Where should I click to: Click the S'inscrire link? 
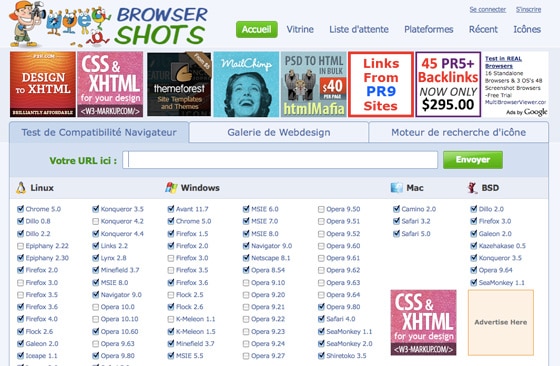528,10
